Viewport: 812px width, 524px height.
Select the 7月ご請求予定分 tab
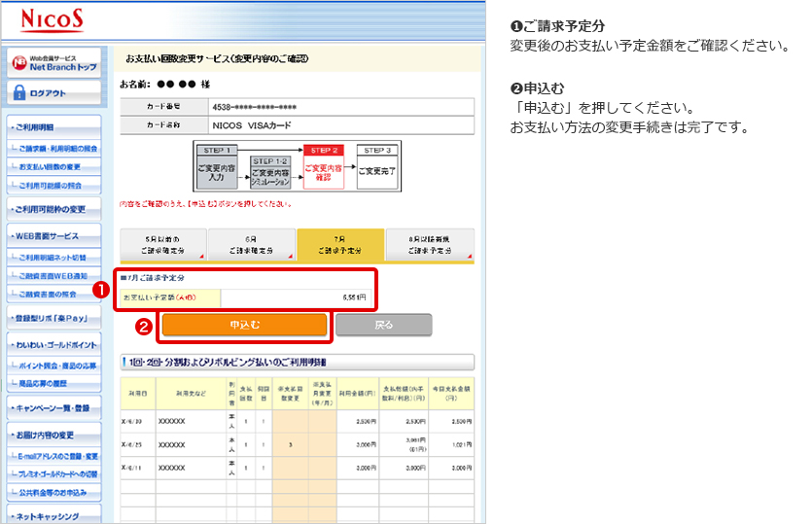pos(340,244)
